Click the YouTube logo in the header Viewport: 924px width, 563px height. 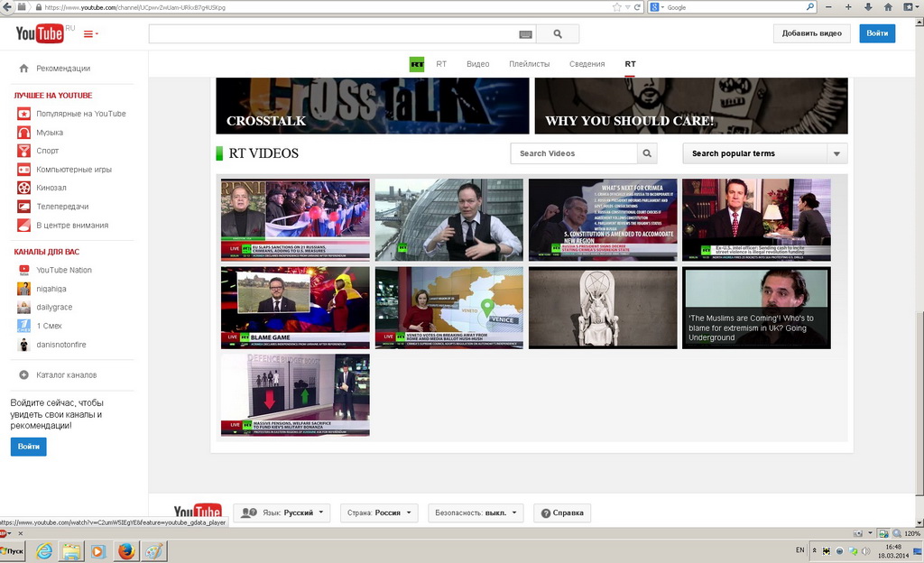(40, 33)
